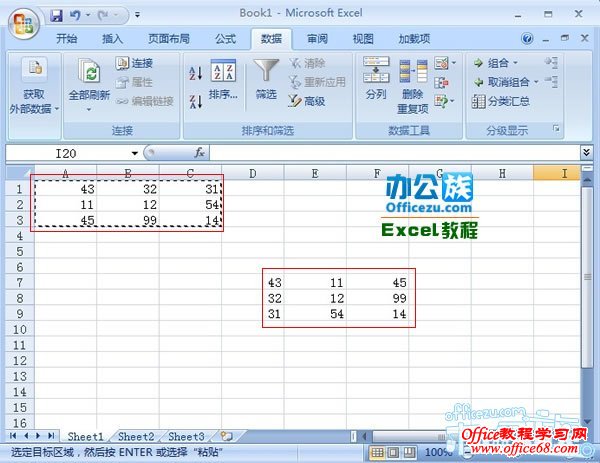600x463 pixels.
Task: Open Excel help question mark icon
Action: (527, 38)
